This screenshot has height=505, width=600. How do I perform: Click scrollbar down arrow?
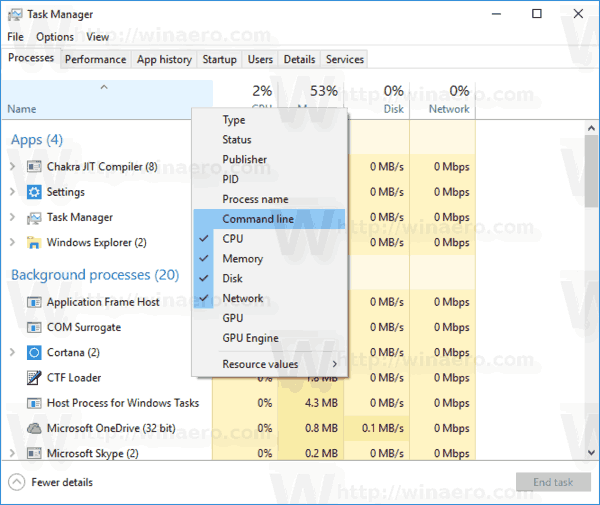[592, 453]
